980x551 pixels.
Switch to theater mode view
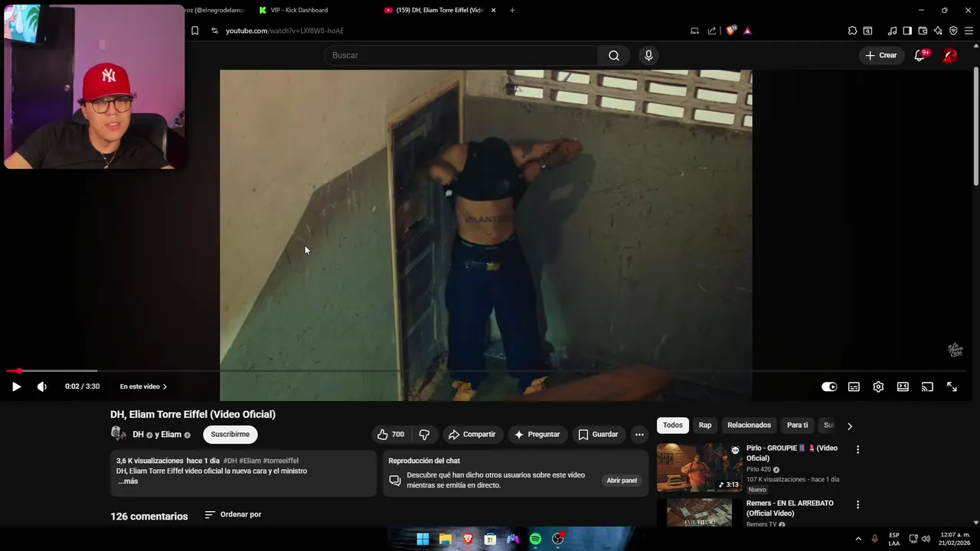[x=903, y=386]
